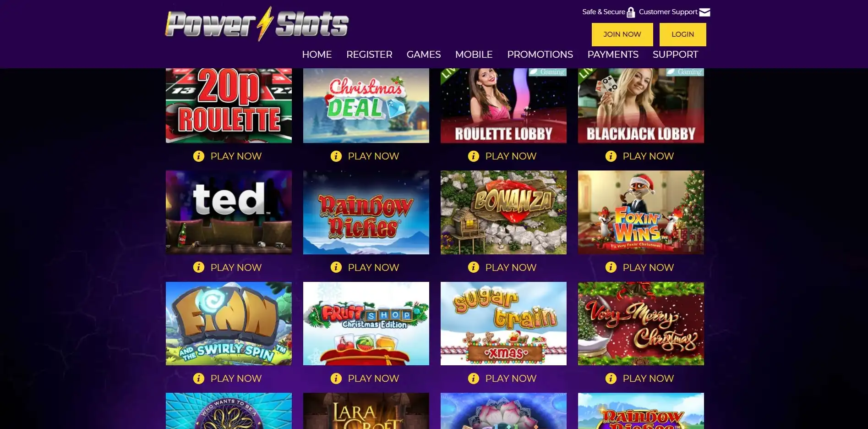868x429 pixels.
Task: Open the GAMES menu item
Action: pyautogui.click(x=424, y=55)
